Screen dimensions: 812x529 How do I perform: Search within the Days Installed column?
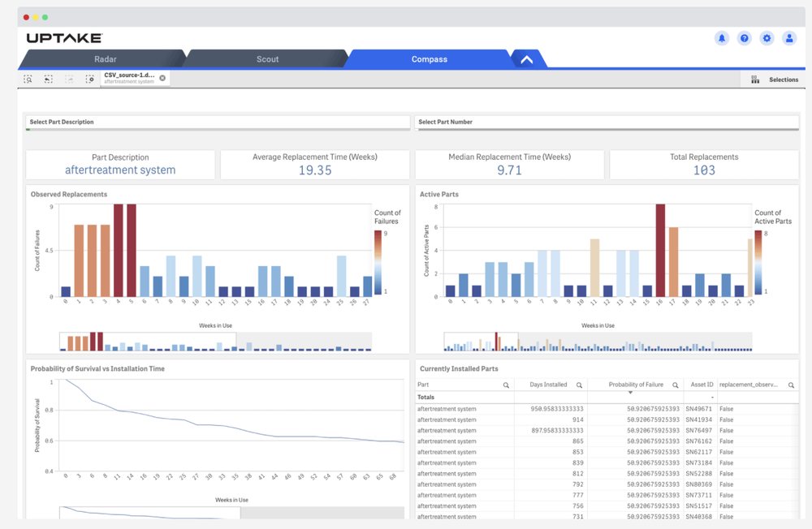click(x=577, y=383)
